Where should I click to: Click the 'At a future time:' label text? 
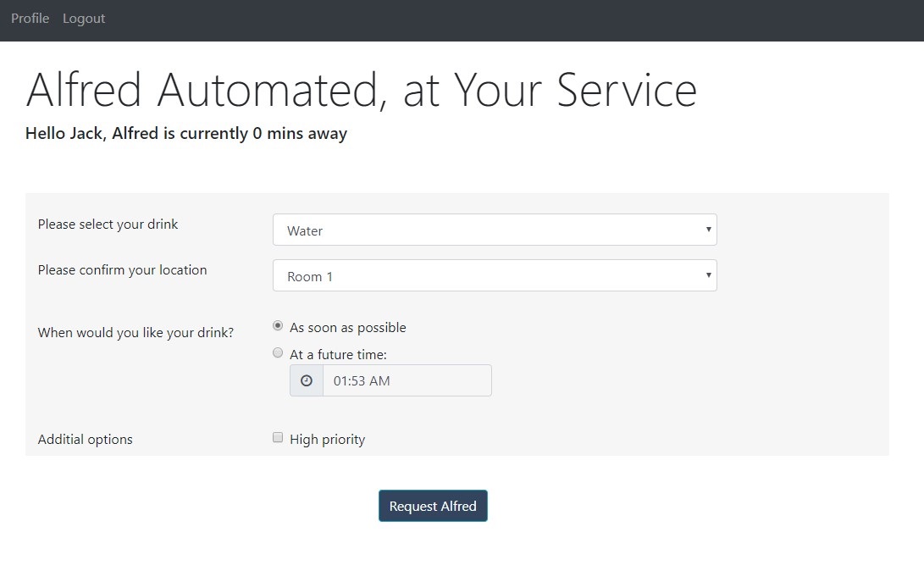click(338, 355)
